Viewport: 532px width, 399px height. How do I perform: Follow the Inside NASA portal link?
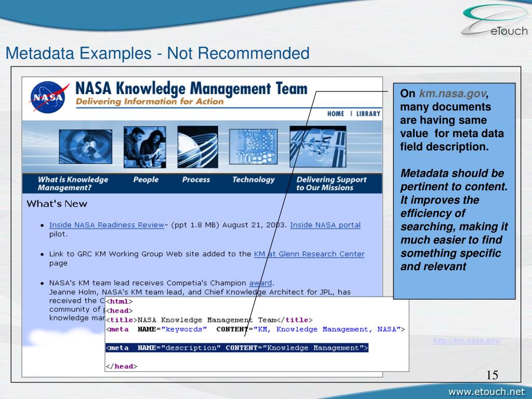(325, 225)
